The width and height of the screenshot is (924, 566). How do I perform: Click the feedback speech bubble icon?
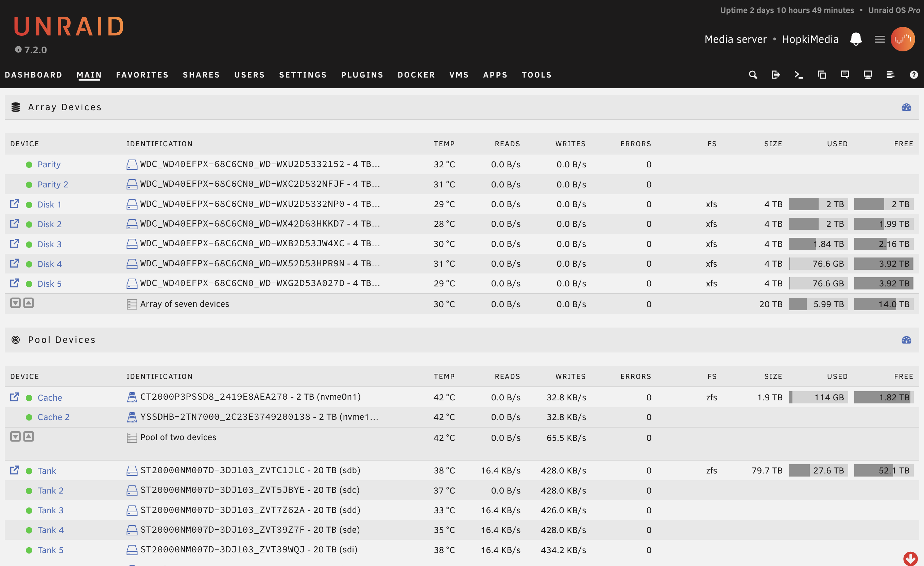(x=844, y=75)
